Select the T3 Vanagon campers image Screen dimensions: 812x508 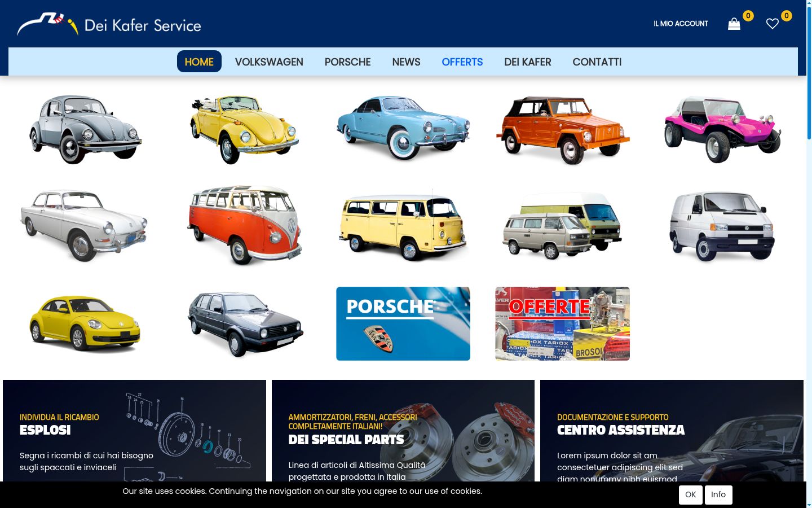(563, 226)
